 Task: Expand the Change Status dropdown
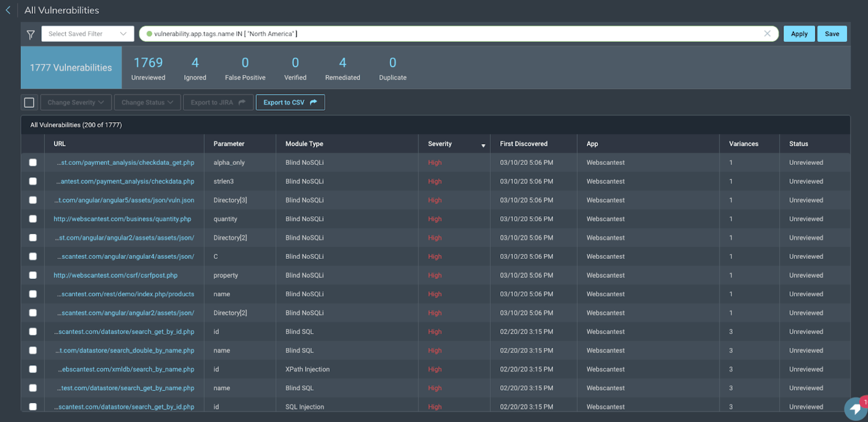pos(147,103)
